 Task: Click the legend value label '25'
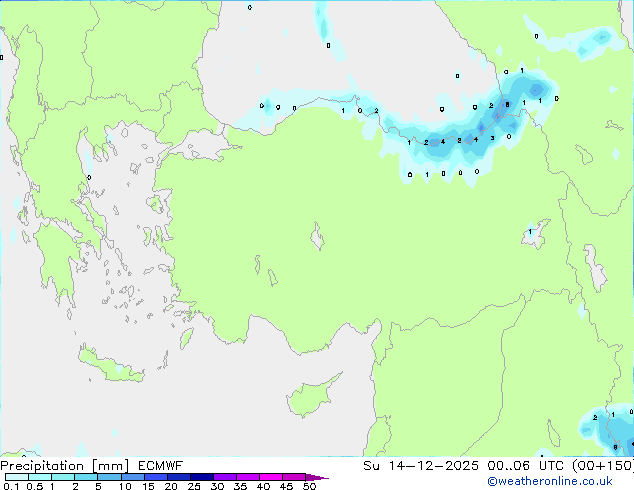coord(194,486)
